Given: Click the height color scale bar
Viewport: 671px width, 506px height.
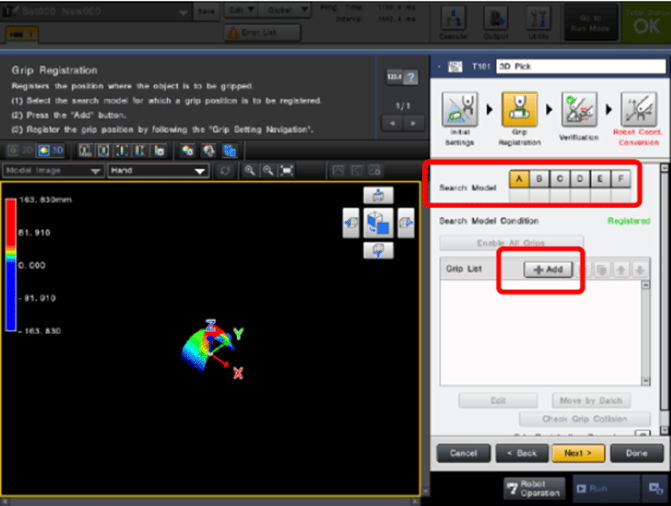Looking at the screenshot, I should point(11,264).
